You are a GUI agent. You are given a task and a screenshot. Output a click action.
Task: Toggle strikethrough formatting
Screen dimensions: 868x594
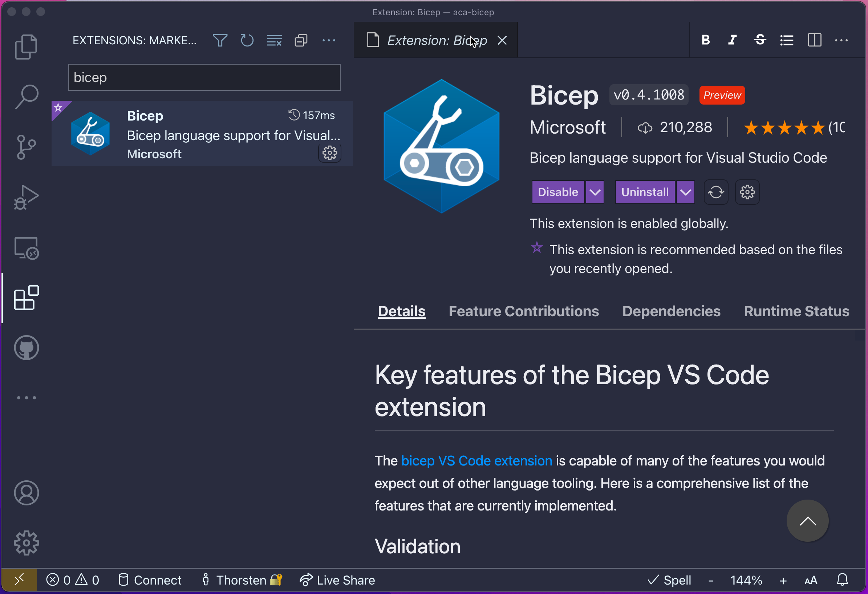[760, 40]
